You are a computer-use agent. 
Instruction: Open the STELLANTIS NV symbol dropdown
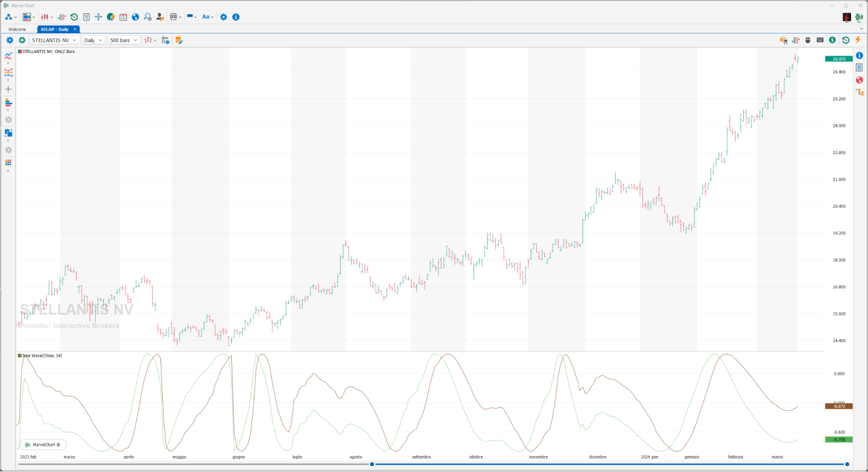pos(54,40)
